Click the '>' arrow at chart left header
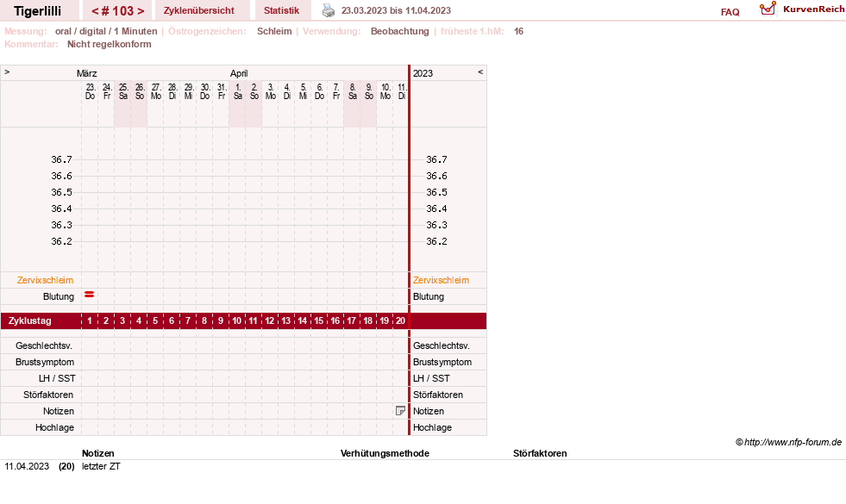 (7, 72)
